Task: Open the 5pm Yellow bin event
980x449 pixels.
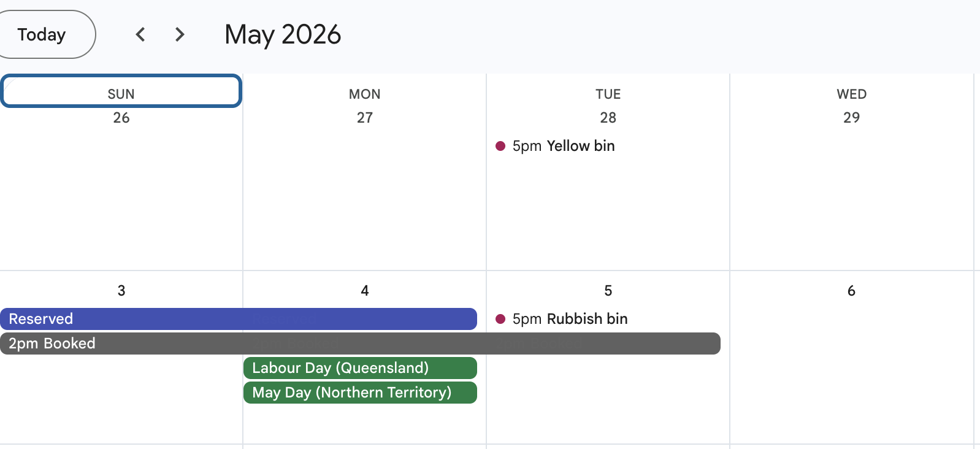Action: [x=563, y=146]
